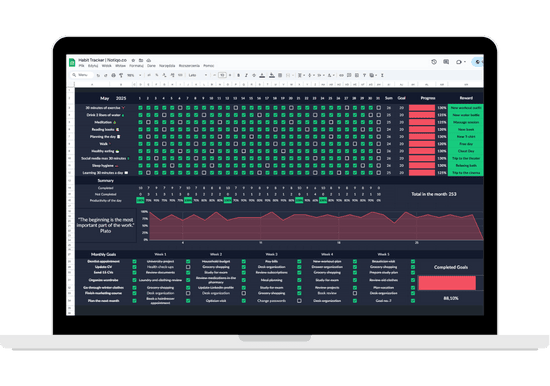Click the font size input field
This screenshot has height=386, width=550.
click(x=222, y=75)
